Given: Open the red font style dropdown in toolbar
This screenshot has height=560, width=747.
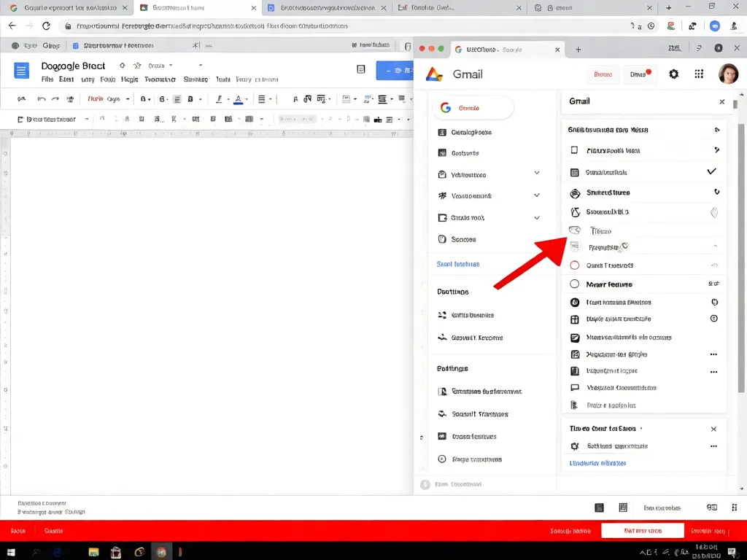Looking at the screenshot, I should click(x=109, y=99).
